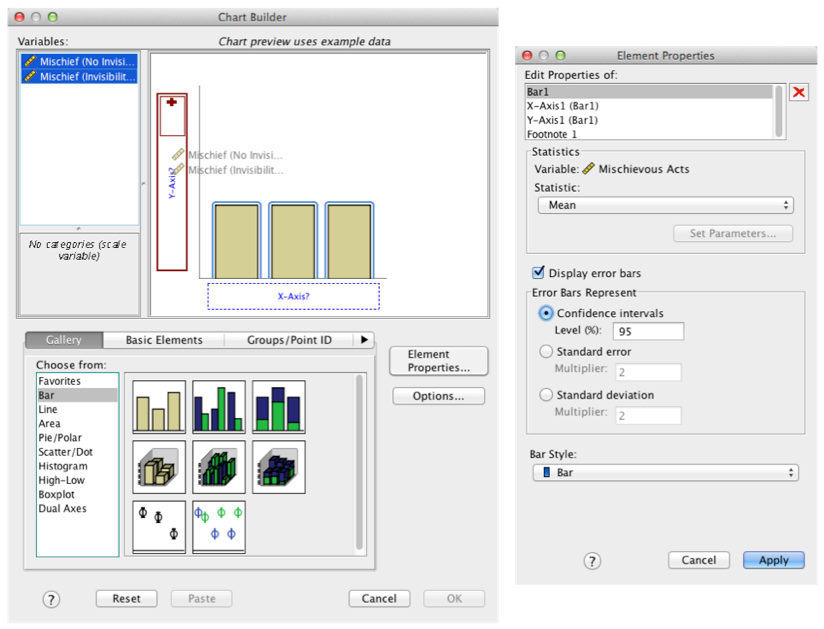This screenshot has width=824, height=629.
Task: Click the arrow to show more tabs
Action: 365,340
